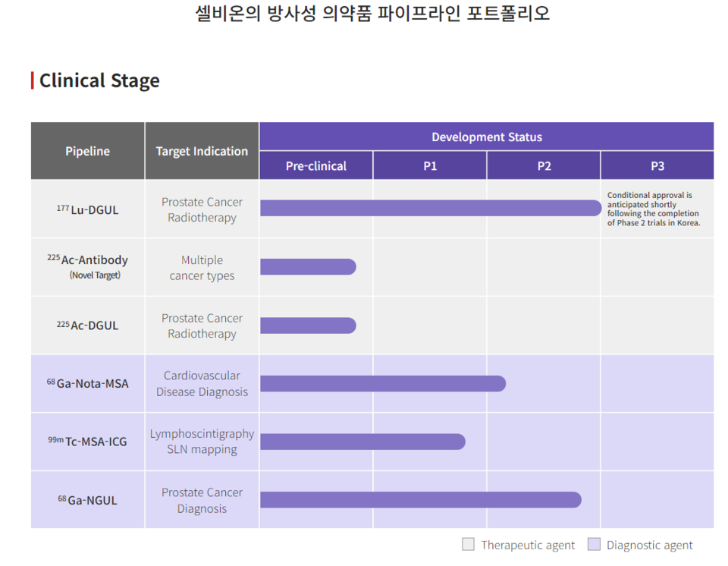This screenshot has width=728, height=566.
Task: Click the Tc-MSA-ICG progress bar
Action: click(362, 442)
